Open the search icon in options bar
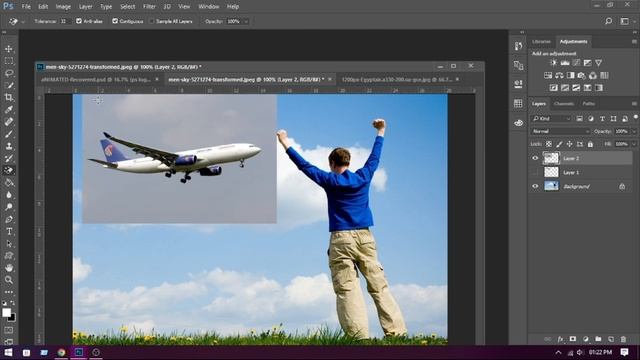This screenshot has height=360, width=640. coord(608,21)
